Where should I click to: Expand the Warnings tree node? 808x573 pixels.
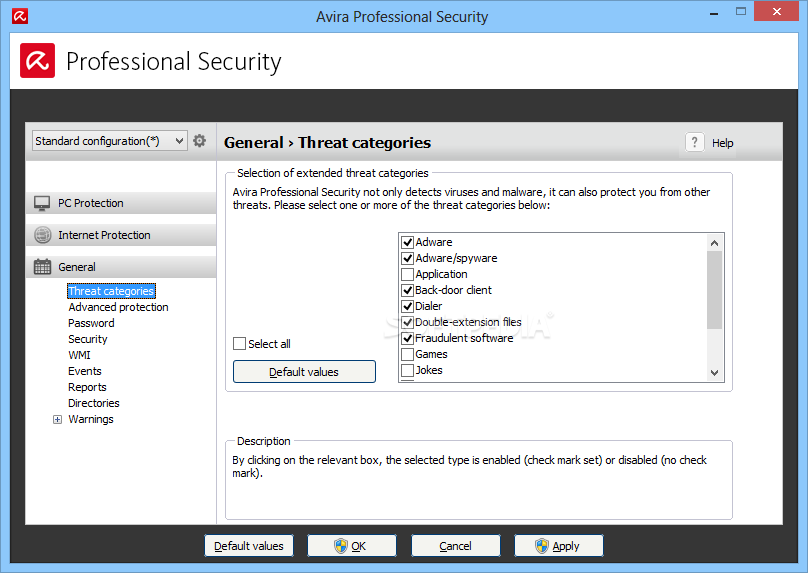(57, 419)
